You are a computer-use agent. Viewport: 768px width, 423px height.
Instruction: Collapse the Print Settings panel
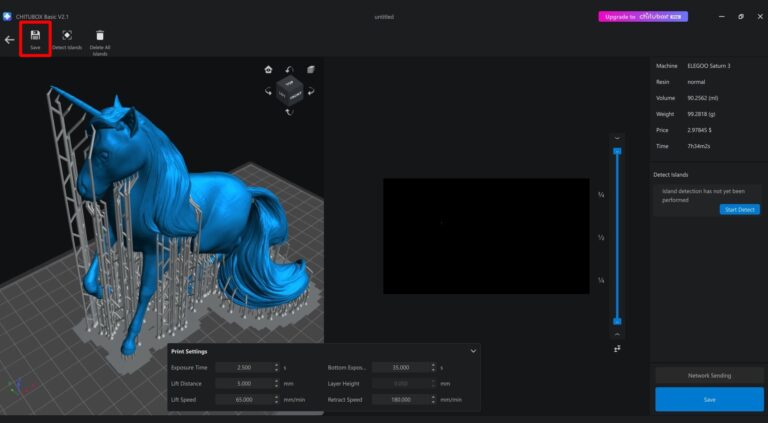click(x=473, y=351)
